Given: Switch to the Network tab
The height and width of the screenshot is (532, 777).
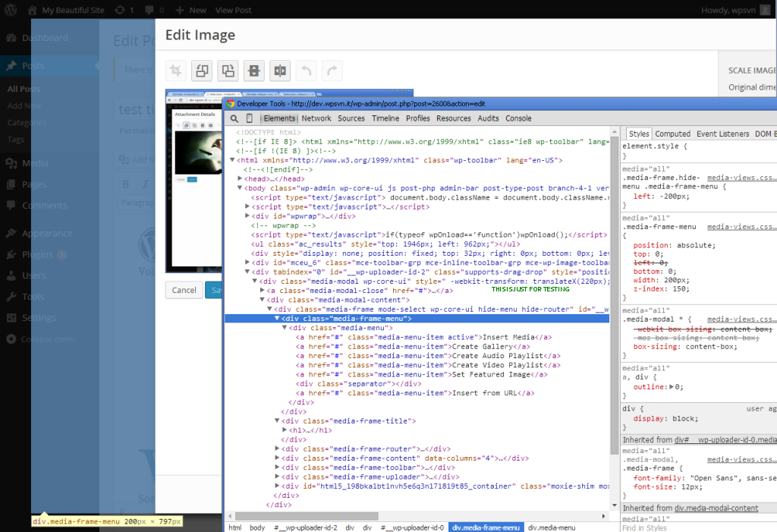Looking at the screenshot, I should point(316,118).
